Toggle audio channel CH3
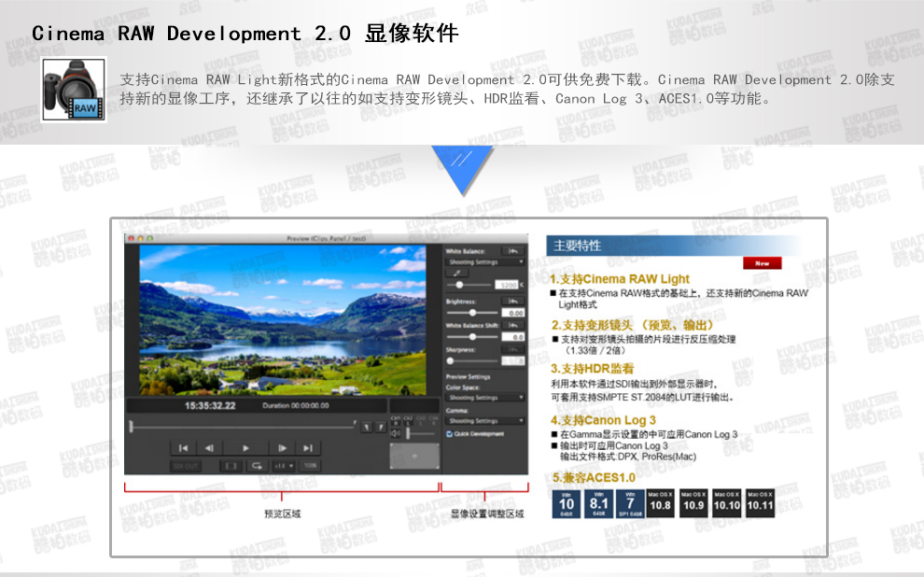The height and width of the screenshot is (577, 924). tap(421, 420)
